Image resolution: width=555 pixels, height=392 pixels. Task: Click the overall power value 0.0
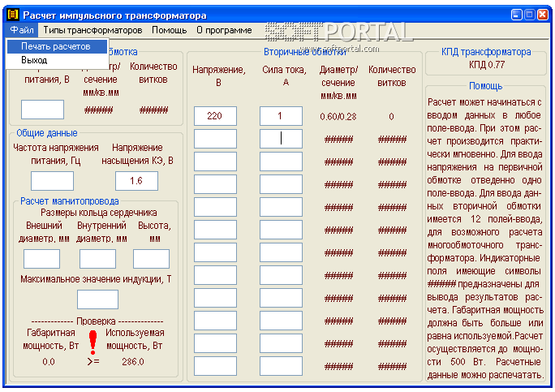49,361
